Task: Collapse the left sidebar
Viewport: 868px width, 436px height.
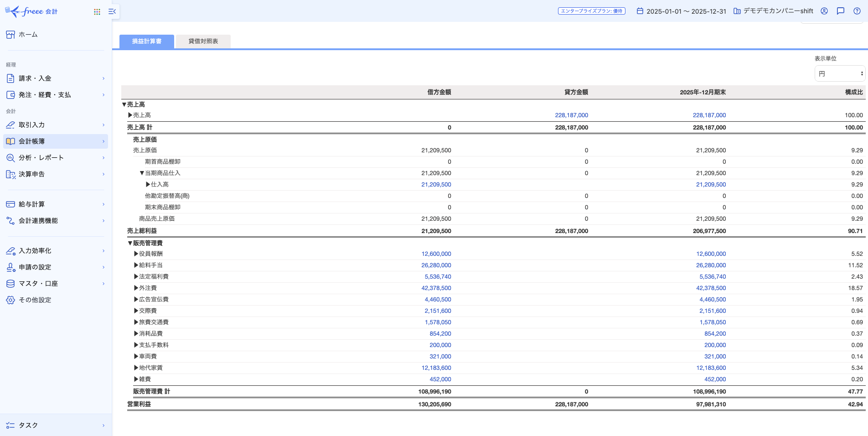Action: 112,11
